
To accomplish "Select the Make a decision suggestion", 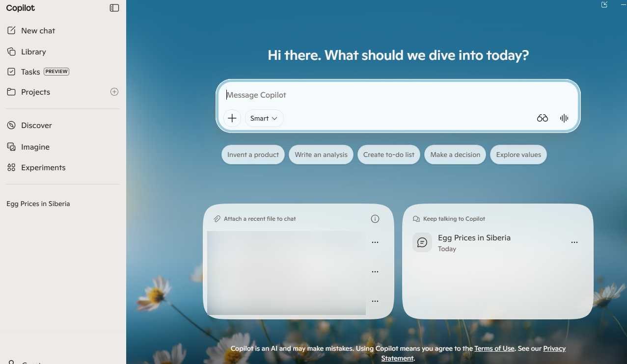I will click(455, 155).
